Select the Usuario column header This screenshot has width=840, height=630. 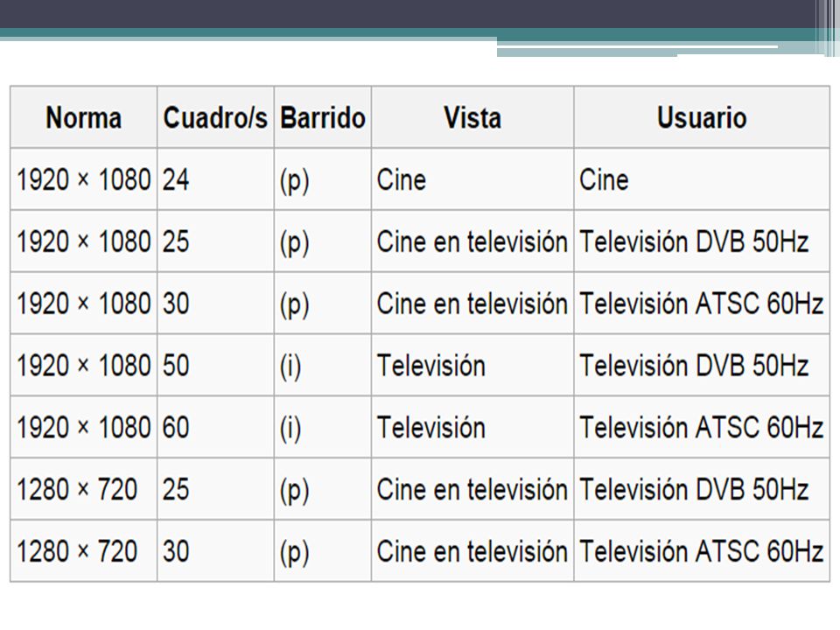pos(702,116)
